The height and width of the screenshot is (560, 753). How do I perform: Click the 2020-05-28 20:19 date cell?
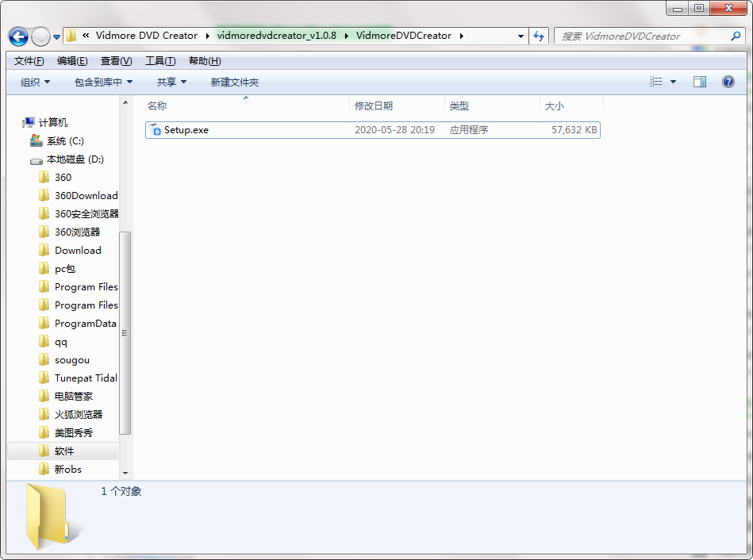click(x=394, y=130)
